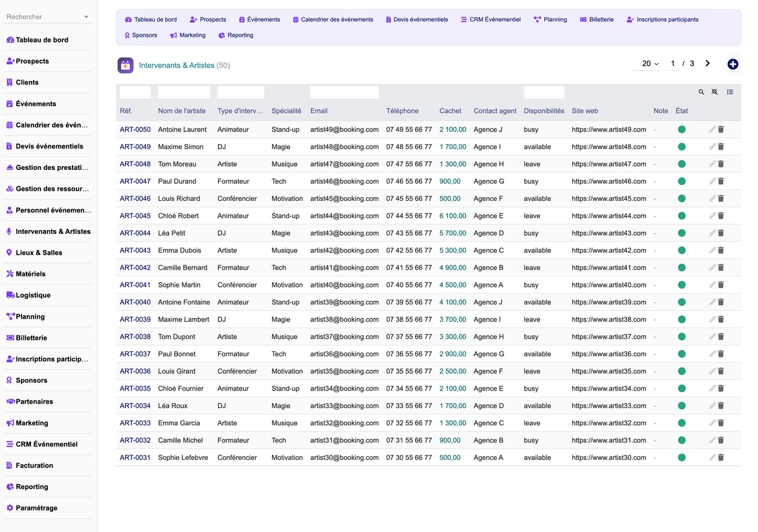Click the Nom de l'artiste filter field

coord(184,92)
